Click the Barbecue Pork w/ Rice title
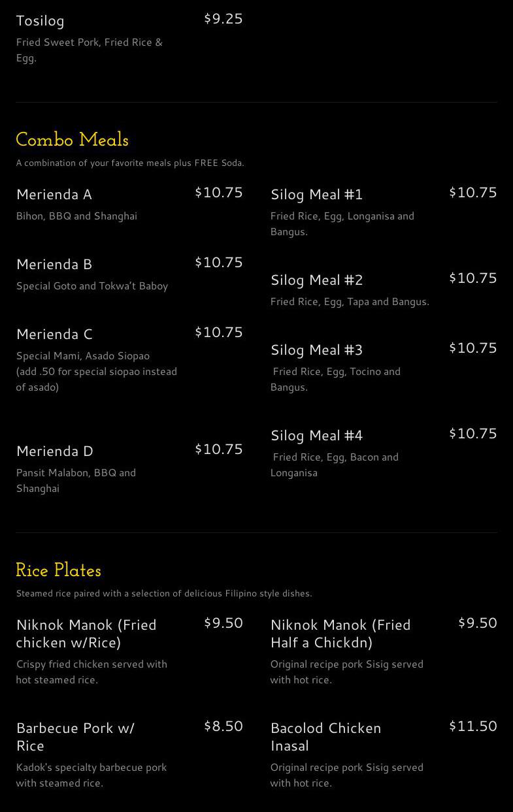 75,737
